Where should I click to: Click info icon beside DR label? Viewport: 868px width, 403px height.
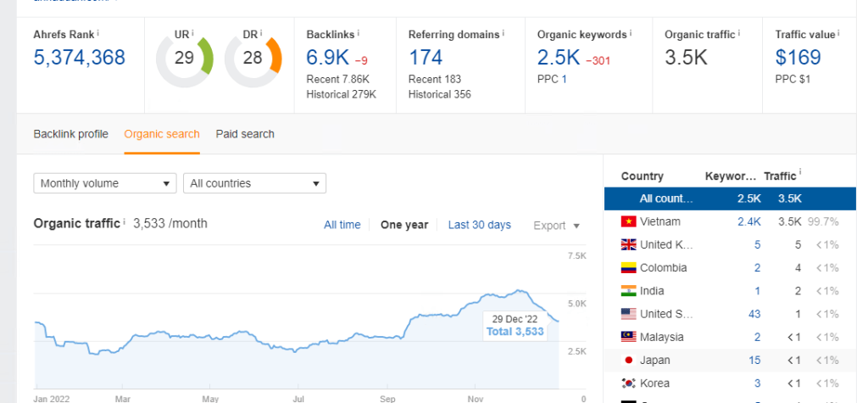click(x=261, y=33)
